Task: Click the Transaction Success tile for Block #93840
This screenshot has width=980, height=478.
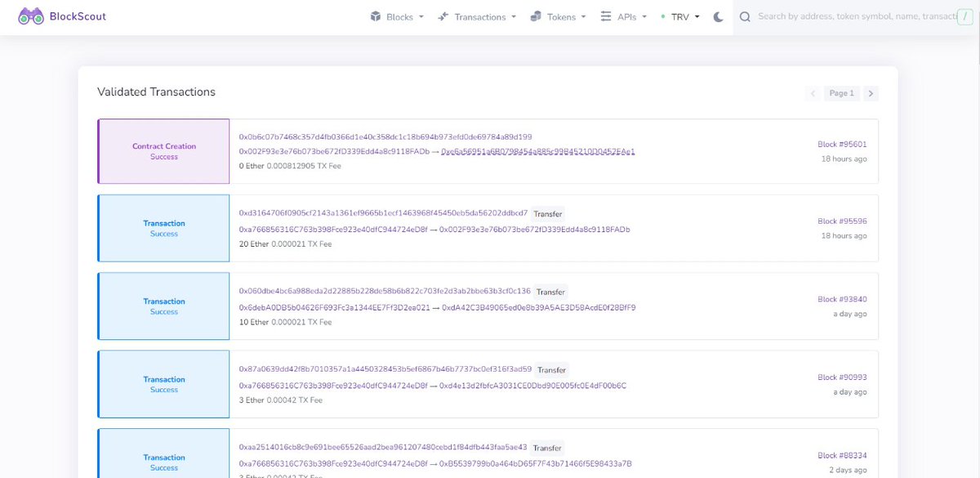Action: (x=163, y=306)
